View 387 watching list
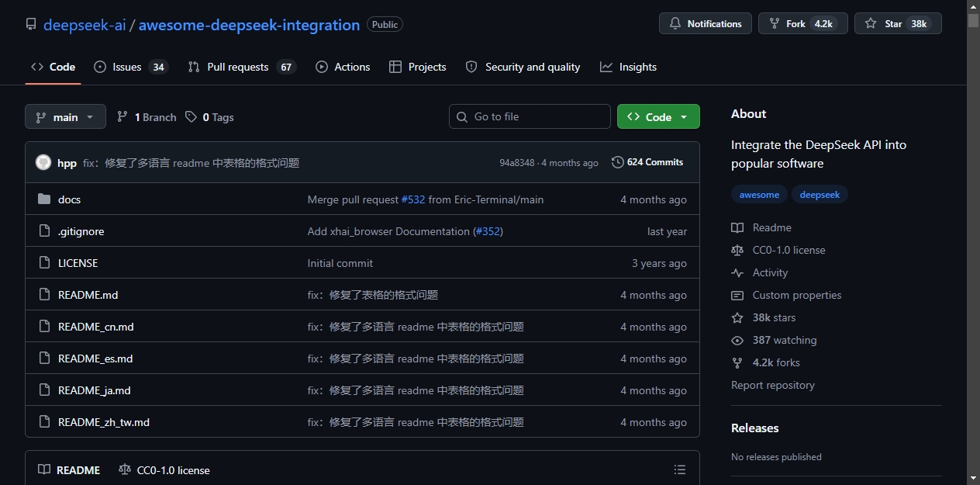 point(774,340)
